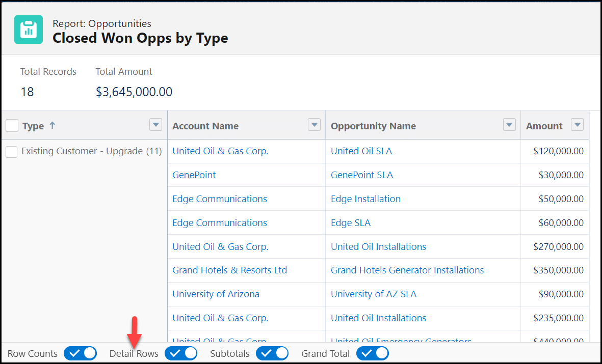Click the report chart icon in header
This screenshot has width=602, height=364.
click(x=29, y=30)
